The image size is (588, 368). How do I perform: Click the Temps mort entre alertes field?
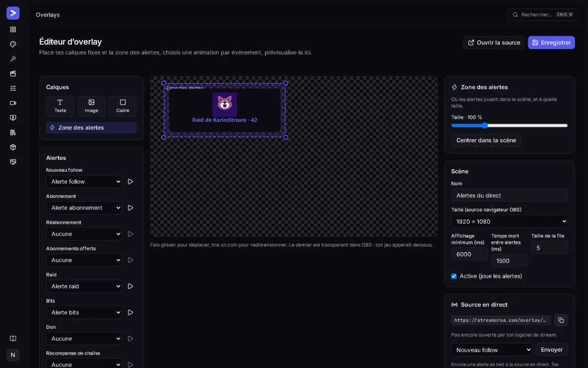510,261
